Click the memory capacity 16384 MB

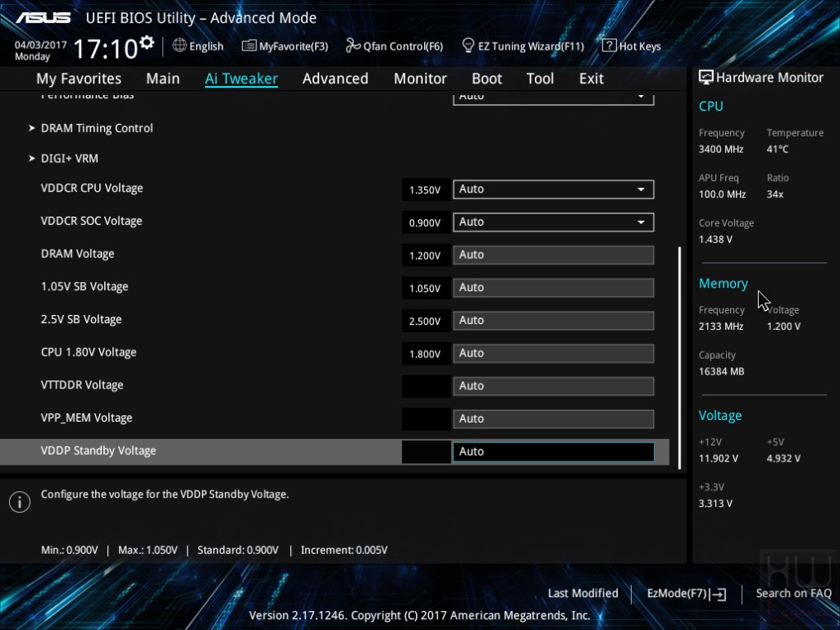coord(721,372)
